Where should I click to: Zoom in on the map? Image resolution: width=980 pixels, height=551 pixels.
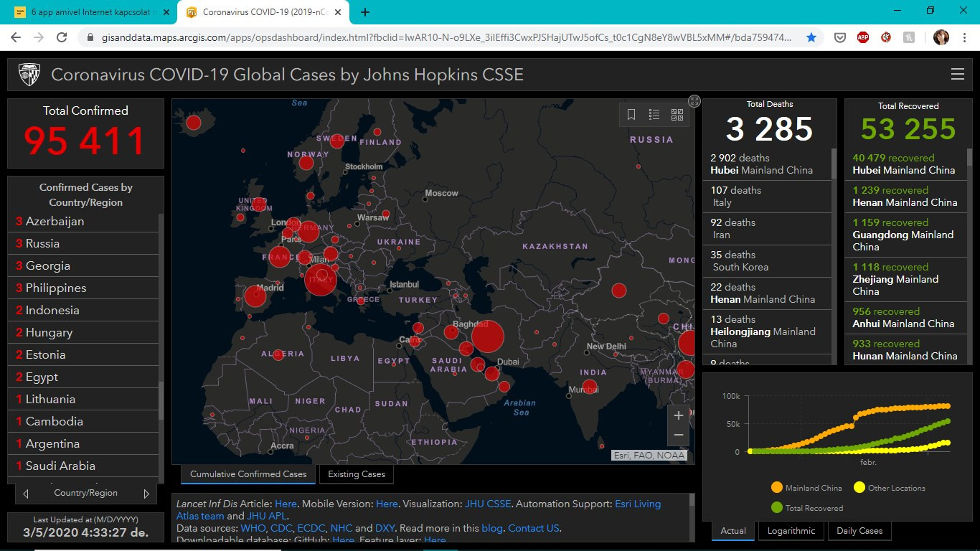click(679, 415)
